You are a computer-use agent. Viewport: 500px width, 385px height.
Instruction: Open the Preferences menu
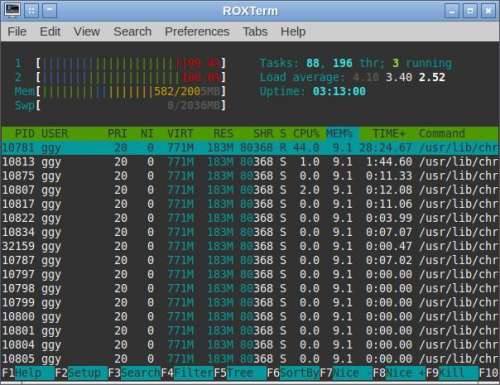coord(197,32)
